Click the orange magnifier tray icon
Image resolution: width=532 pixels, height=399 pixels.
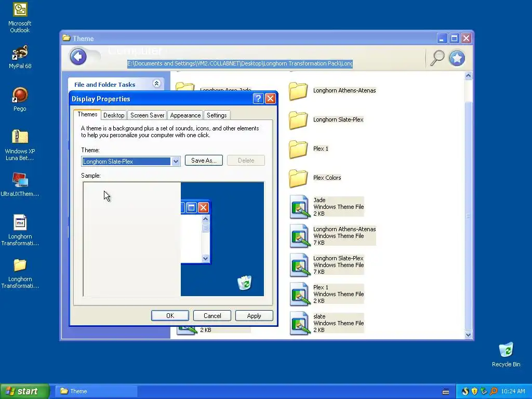click(x=494, y=391)
